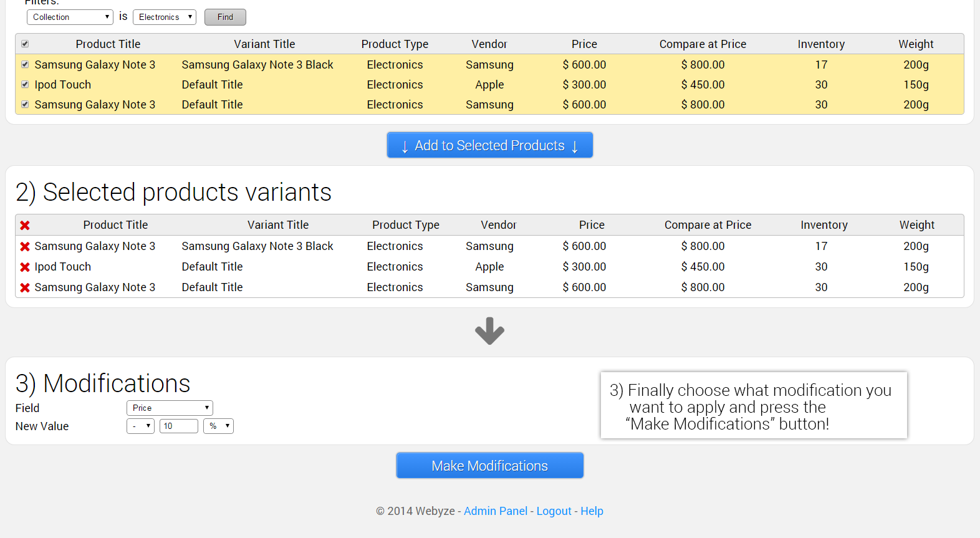Open the Field dropdown set to Price
980x538 pixels.
tap(170, 408)
